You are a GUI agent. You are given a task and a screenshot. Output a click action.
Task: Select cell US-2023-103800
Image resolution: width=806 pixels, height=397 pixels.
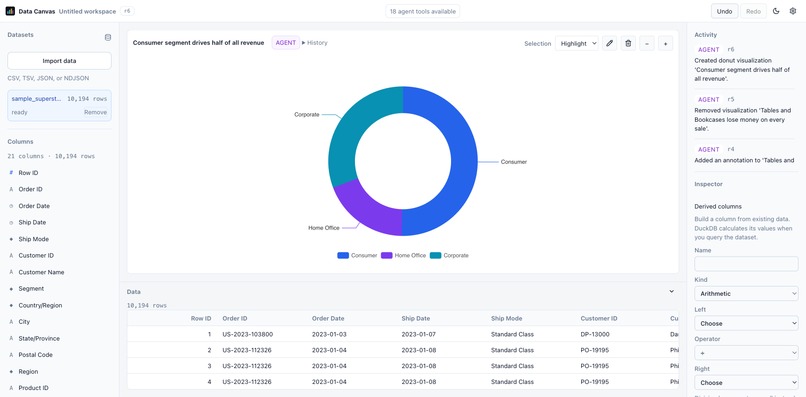pos(248,334)
